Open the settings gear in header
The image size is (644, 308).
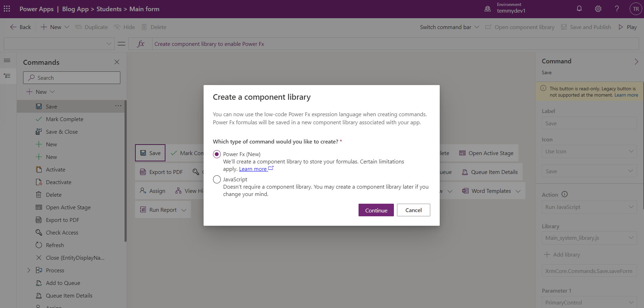(598, 9)
